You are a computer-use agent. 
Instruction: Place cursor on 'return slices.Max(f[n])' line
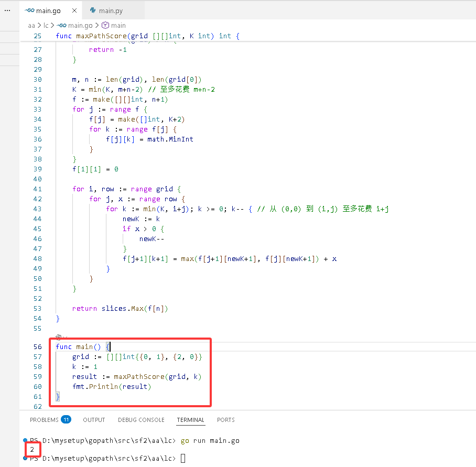120,309
